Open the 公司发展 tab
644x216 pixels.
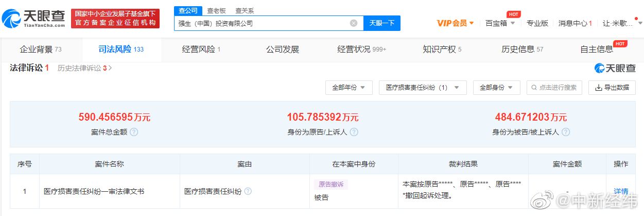coord(282,49)
